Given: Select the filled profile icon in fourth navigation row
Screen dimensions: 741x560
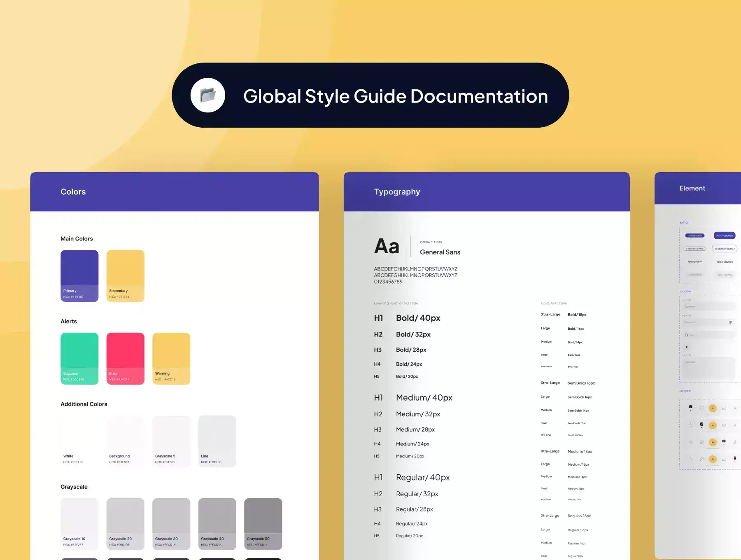Looking at the screenshot, I should click(735, 458).
